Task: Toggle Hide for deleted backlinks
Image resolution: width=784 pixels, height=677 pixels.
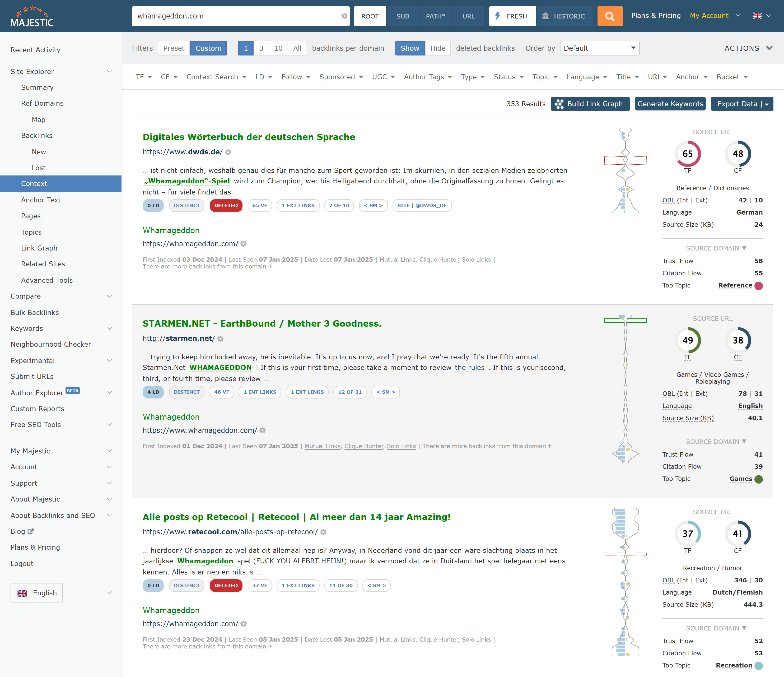Action: tap(437, 48)
